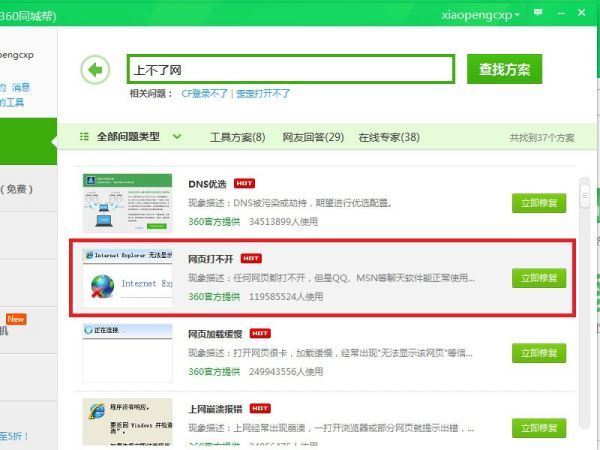The image size is (600, 450).
Task: Open the DNS优选 thumbnail image
Action: click(x=127, y=201)
